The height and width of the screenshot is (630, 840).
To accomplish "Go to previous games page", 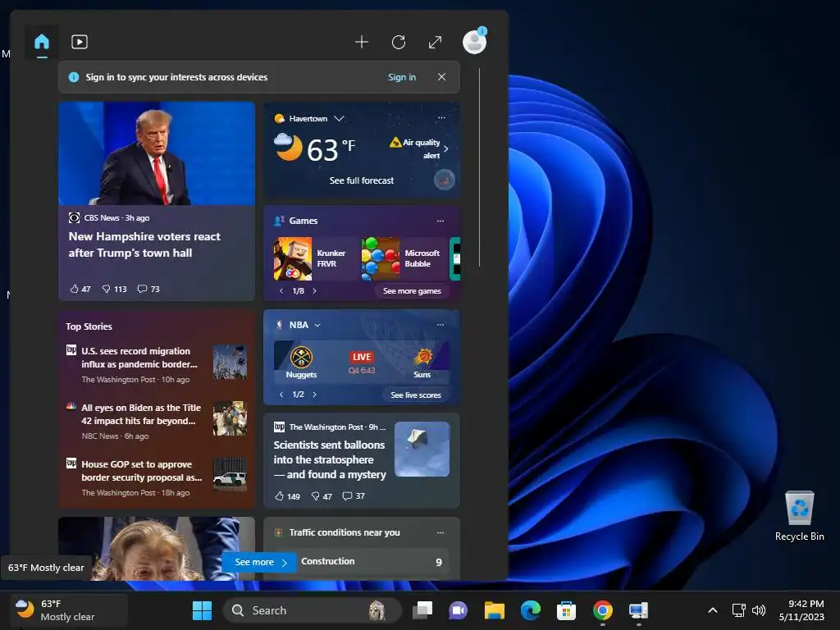I will [281, 291].
